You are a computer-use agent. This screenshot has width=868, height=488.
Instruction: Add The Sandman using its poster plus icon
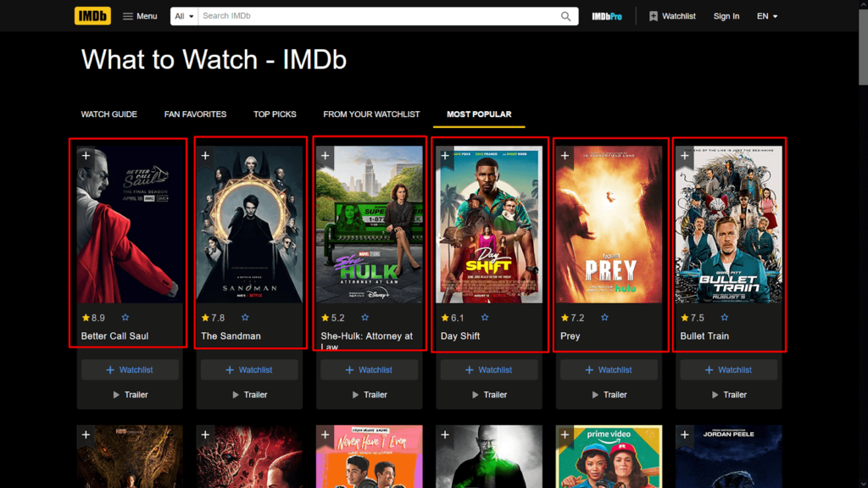204,155
